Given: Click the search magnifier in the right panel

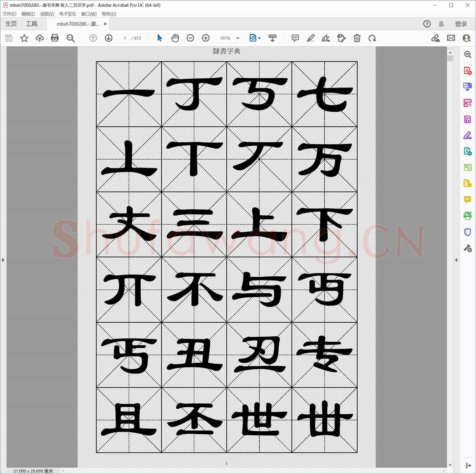Looking at the screenshot, I should pos(467,54).
